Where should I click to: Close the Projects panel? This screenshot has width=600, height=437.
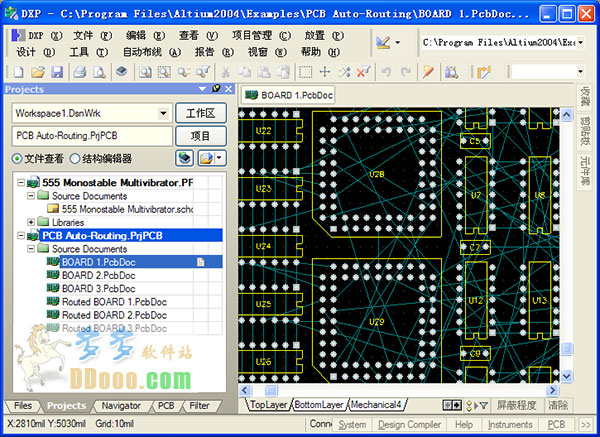click(228, 89)
